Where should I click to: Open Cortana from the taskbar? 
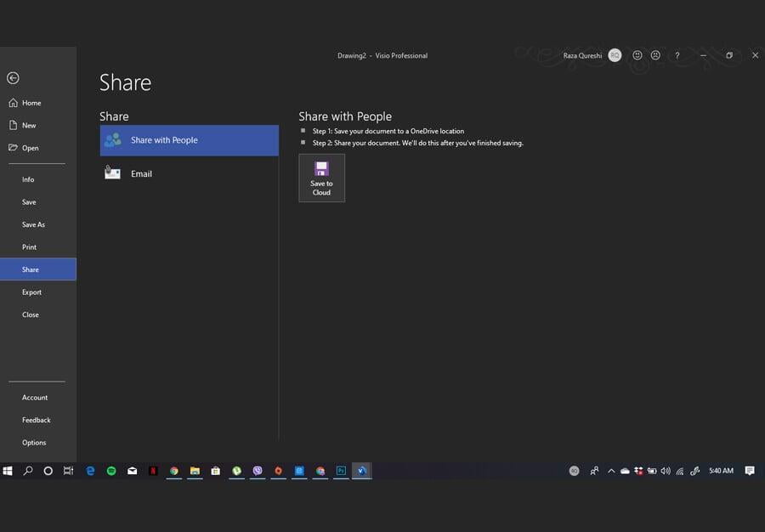tap(48, 471)
